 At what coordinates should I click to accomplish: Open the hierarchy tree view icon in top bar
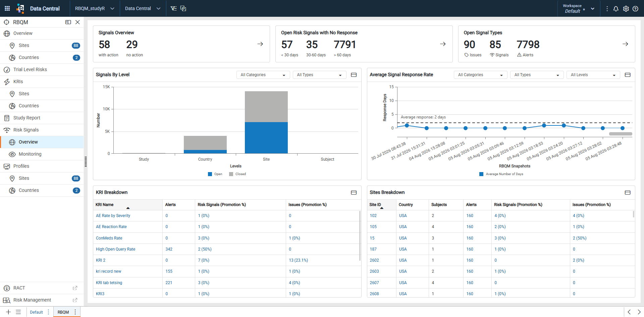point(173,8)
